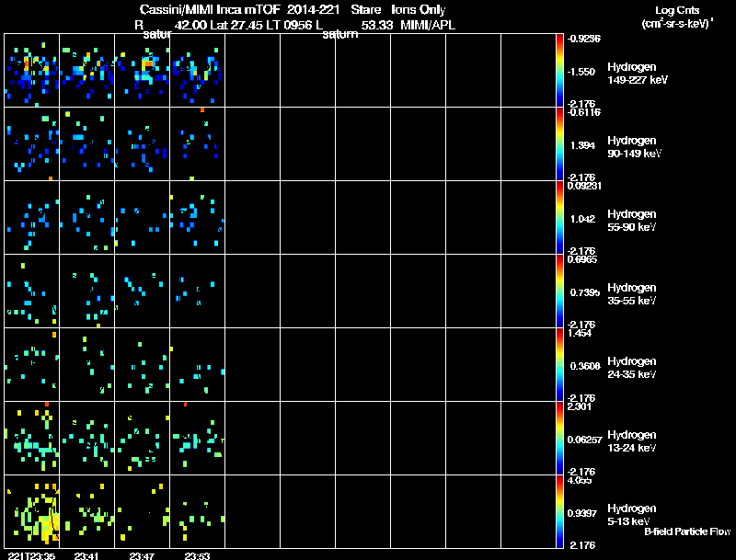The height and width of the screenshot is (560, 736).
Task: Click the 'B-field Particle Flow' text
Action: 687,531
